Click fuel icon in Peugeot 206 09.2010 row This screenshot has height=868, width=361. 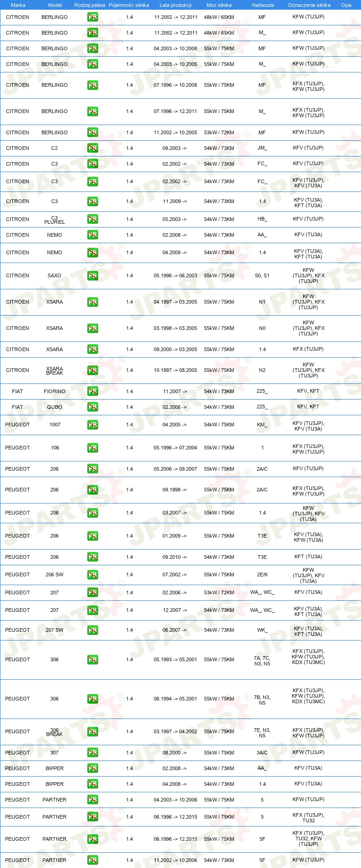93,557
